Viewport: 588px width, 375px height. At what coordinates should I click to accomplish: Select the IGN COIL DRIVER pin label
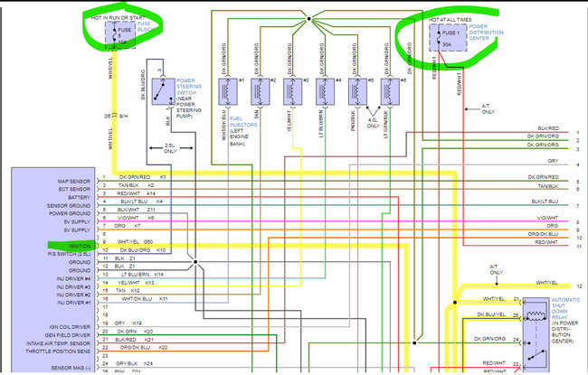coord(70,327)
